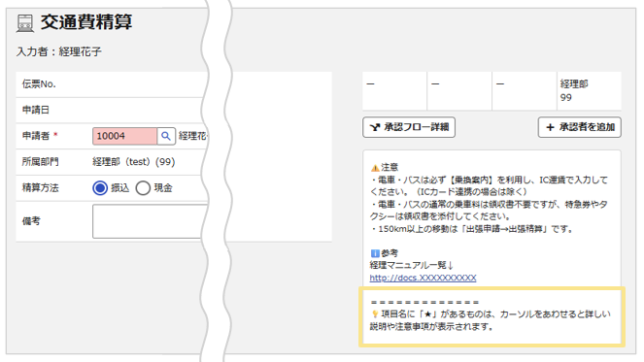Click the train icon beside 交通費精算 title
Image resolution: width=644 pixels, height=362 pixels.
point(24,23)
